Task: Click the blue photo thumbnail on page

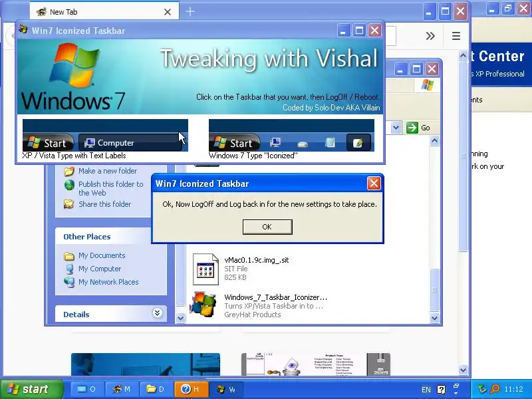Action: tap(146, 364)
